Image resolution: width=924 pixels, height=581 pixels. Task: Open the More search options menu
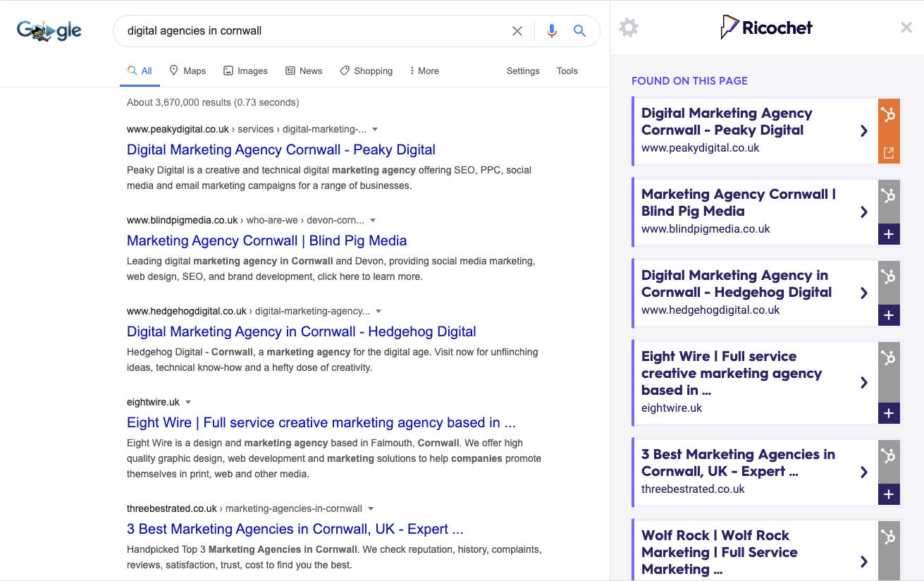[424, 71]
